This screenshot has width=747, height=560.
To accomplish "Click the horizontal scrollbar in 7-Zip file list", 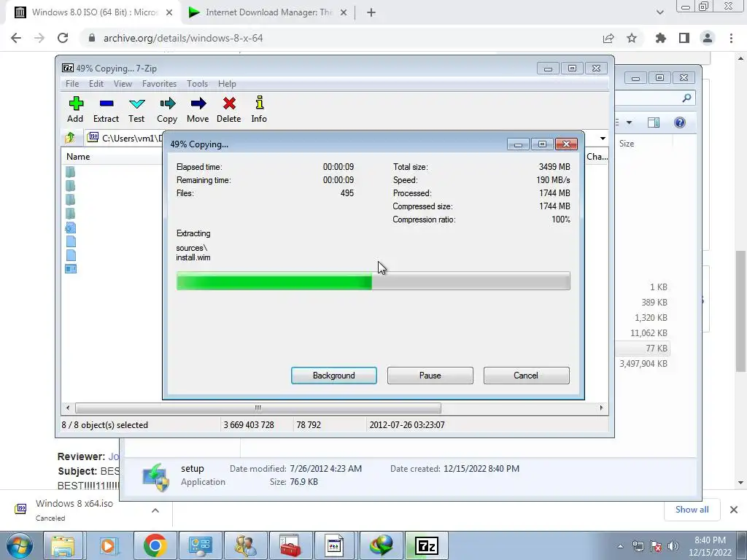I will (x=258, y=408).
